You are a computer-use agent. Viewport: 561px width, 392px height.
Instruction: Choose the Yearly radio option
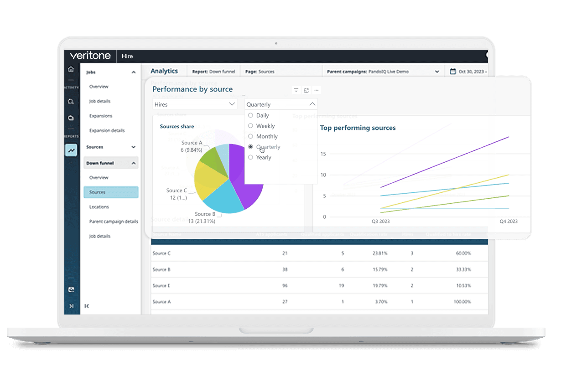(250, 157)
